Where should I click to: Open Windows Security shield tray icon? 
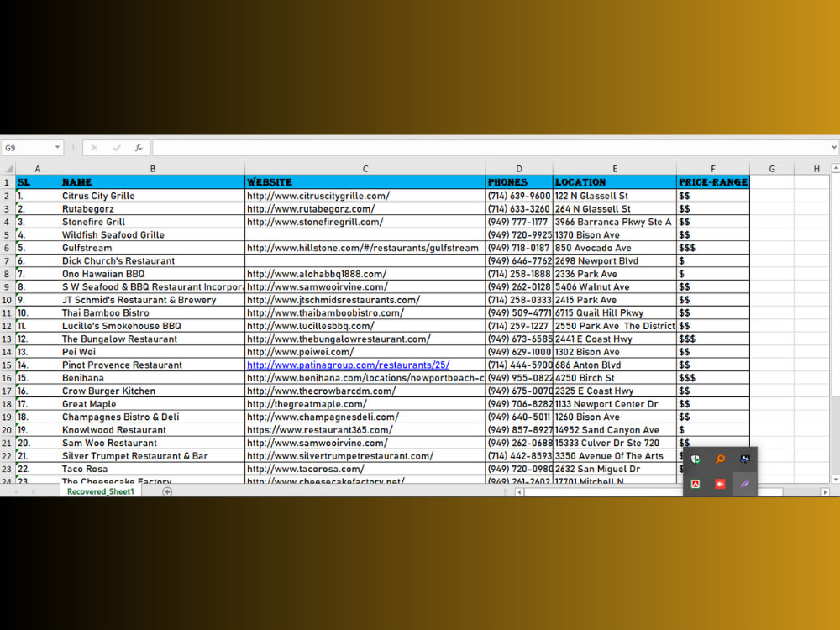pyautogui.click(x=696, y=459)
